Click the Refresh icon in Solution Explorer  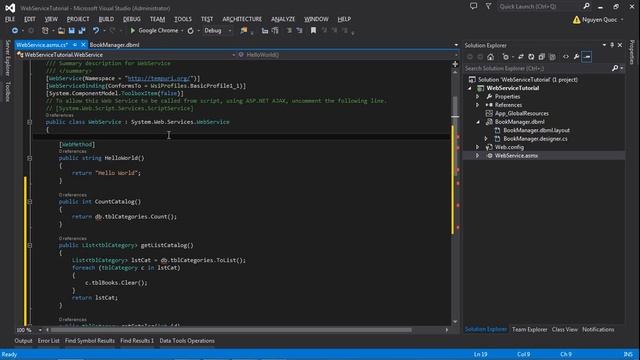pos(531,57)
